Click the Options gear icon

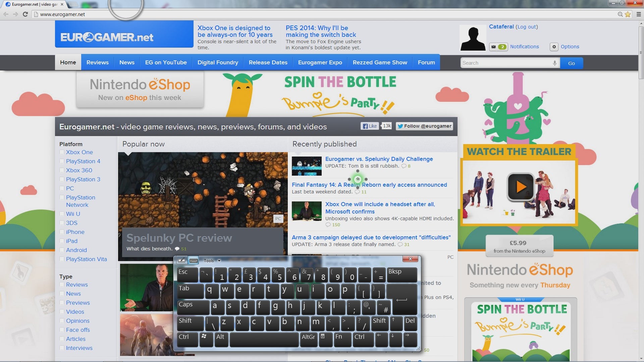[554, 47]
